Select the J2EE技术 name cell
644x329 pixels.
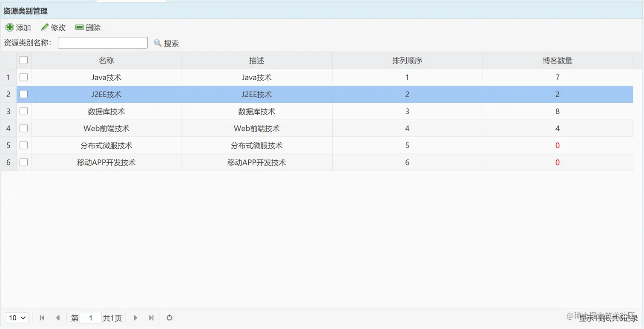[x=106, y=95]
